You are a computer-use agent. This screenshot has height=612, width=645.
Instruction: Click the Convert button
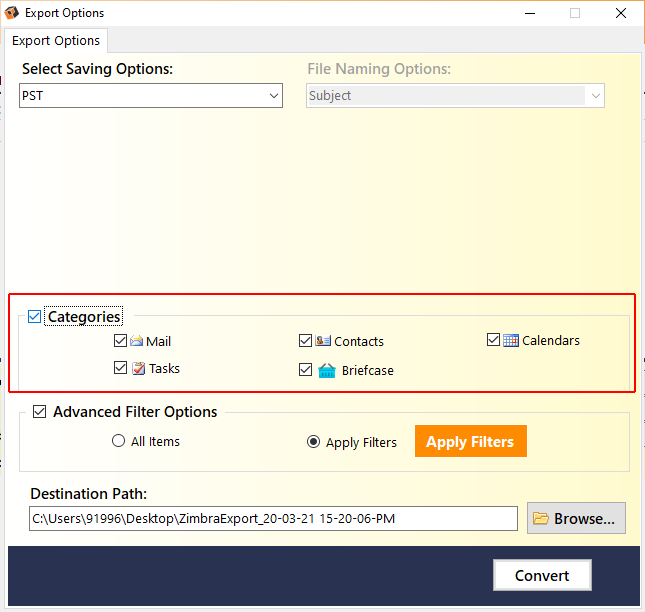542,575
